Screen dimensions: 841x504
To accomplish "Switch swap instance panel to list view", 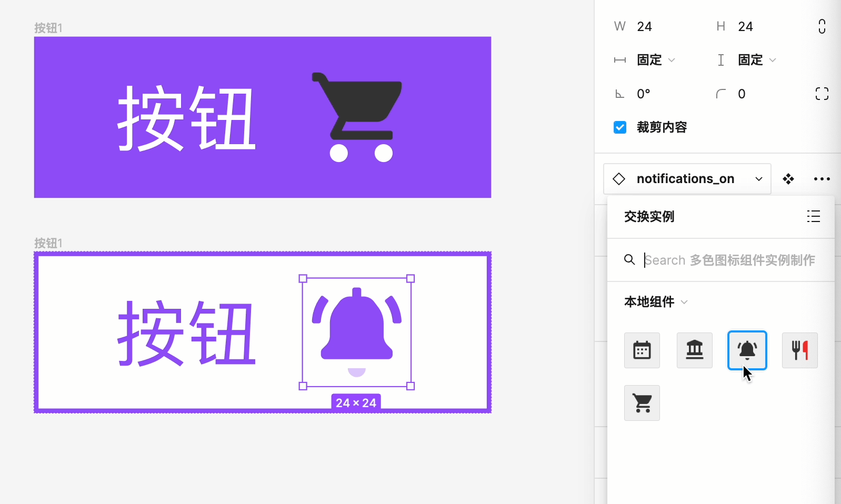I will click(x=813, y=216).
